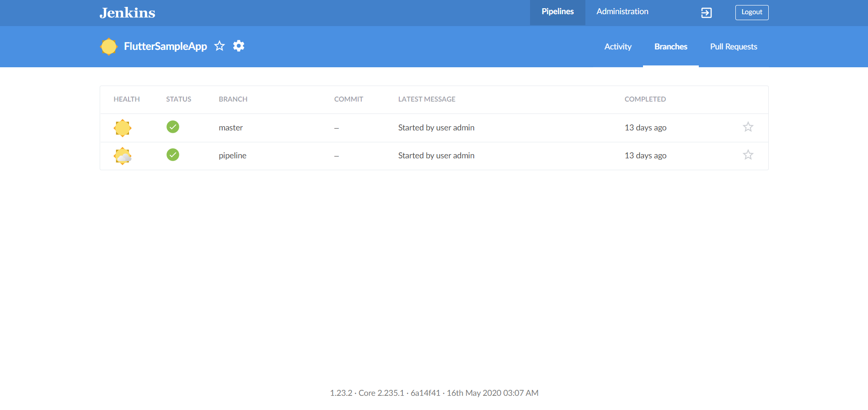The image size is (868, 410).
Task: Click the COMPLETED column header
Action: (645, 99)
